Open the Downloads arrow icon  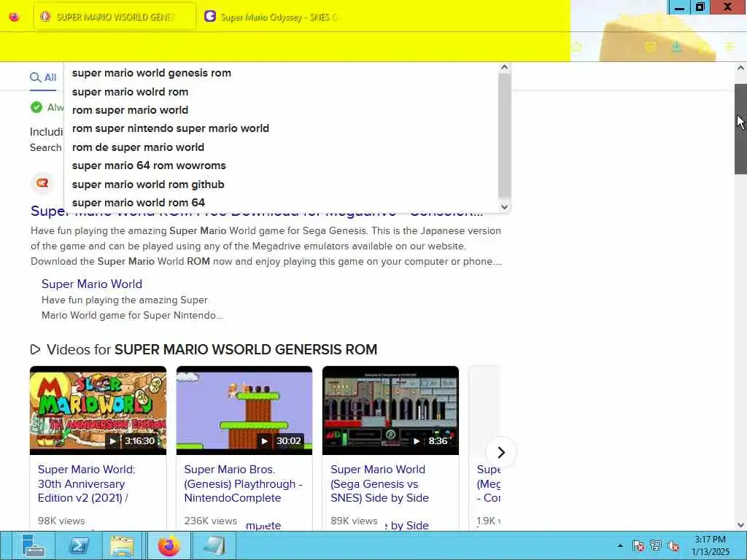coord(676,47)
